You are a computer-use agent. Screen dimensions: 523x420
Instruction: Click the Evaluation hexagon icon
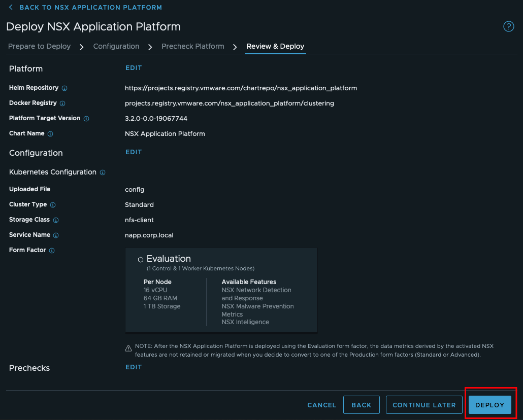pyautogui.click(x=141, y=259)
